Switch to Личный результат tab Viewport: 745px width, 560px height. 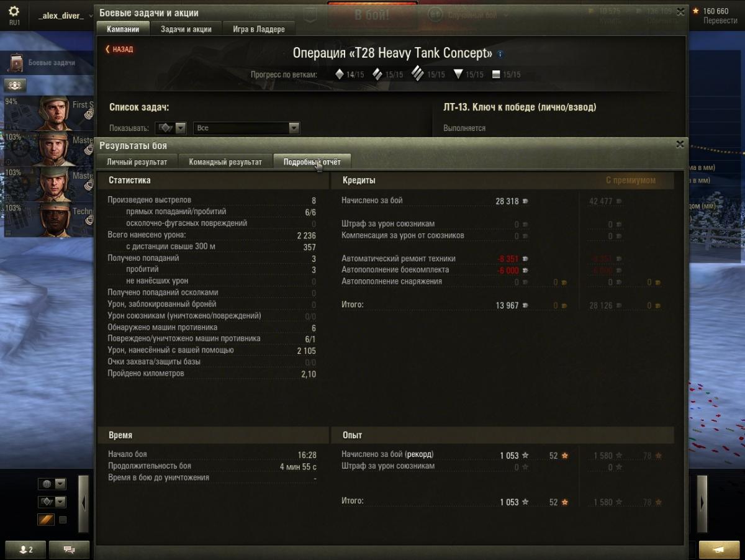137,162
